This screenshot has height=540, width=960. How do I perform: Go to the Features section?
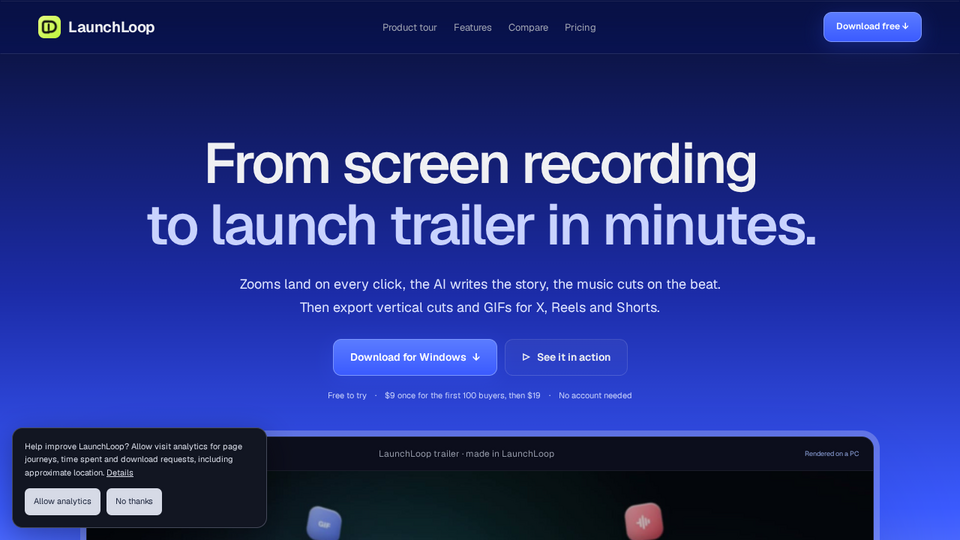(473, 28)
